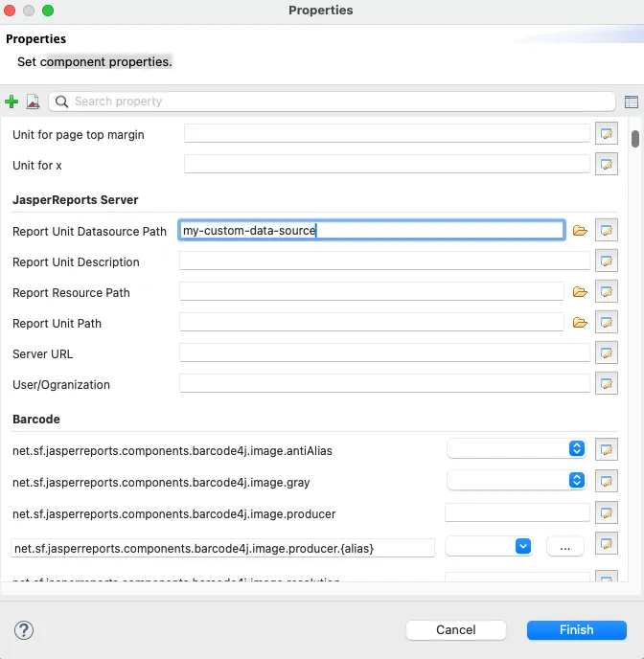Viewport: 644px width, 659px height.
Task: Click the Server URL label
Action: tap(42, 354)
